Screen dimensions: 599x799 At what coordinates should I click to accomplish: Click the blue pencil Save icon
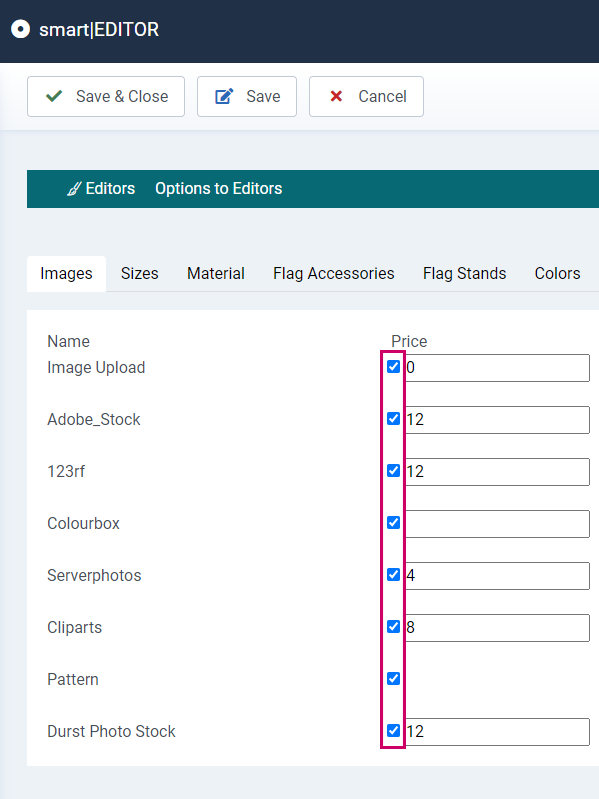[x=224, y=96]
